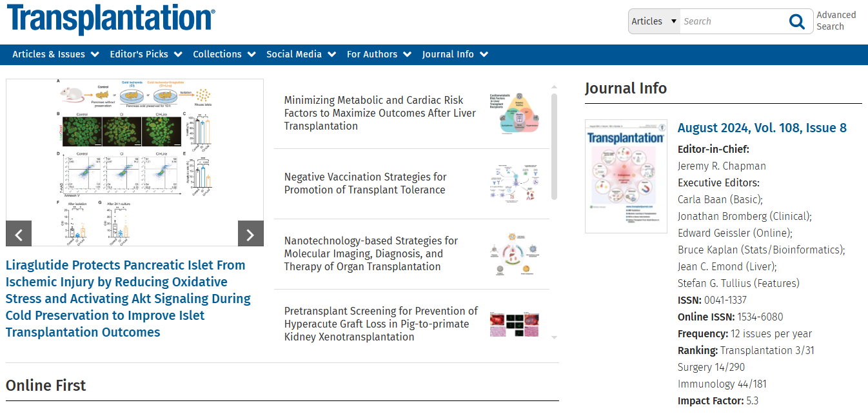Open the Negative Vaccination Strategies article

365,183
